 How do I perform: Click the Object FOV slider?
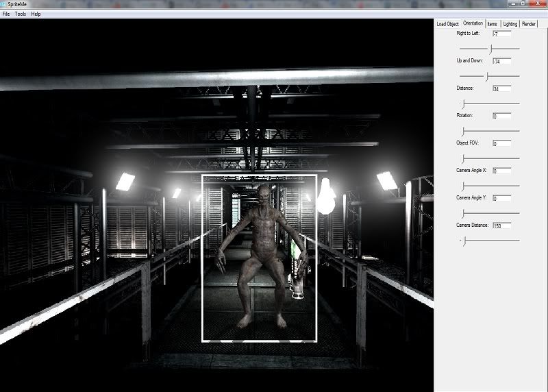click(x=490, y=158)
